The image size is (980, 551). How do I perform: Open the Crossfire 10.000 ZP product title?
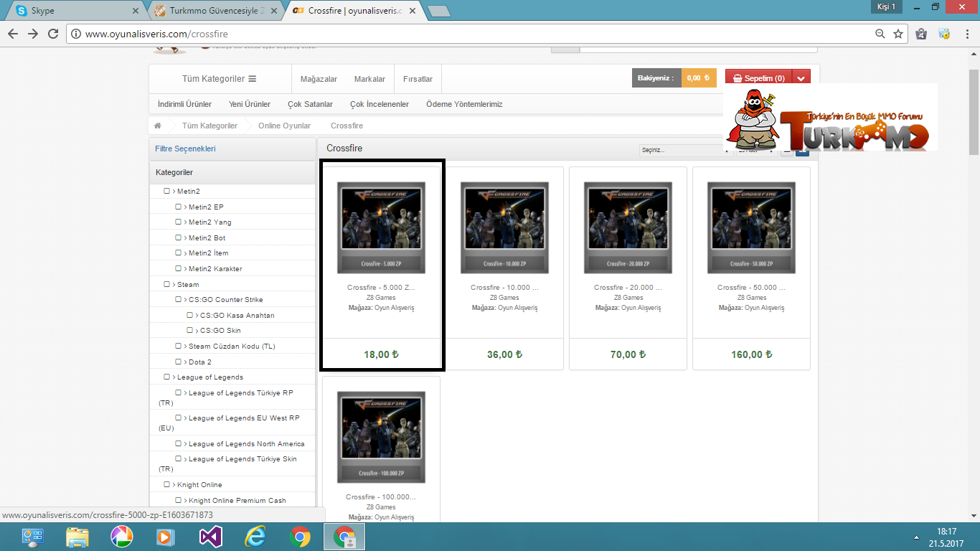(504, 287)
